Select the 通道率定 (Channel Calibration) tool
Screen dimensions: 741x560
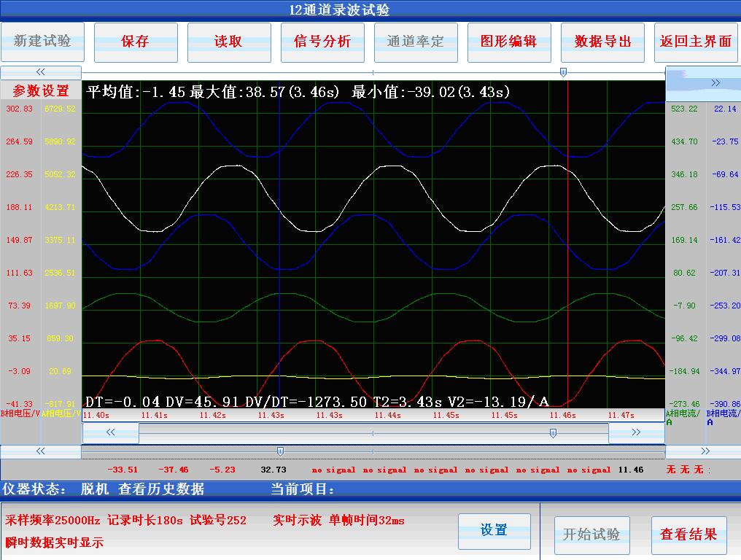coord(416,42)
